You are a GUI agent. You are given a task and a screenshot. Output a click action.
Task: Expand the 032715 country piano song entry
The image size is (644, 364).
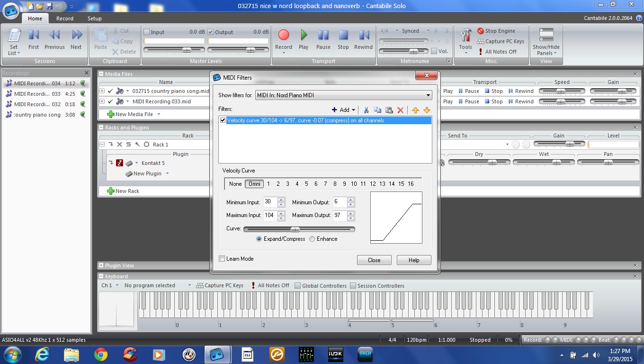102,91
